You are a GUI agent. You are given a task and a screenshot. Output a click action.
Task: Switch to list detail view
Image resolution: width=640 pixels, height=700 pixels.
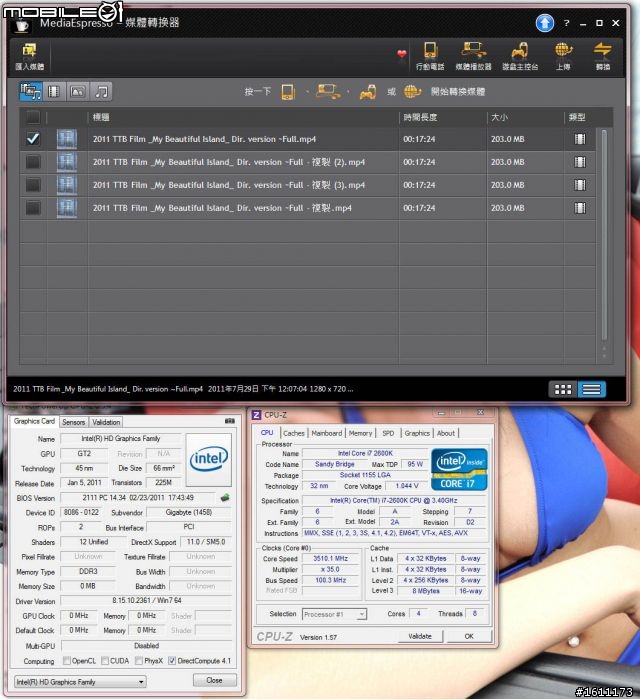591,389
